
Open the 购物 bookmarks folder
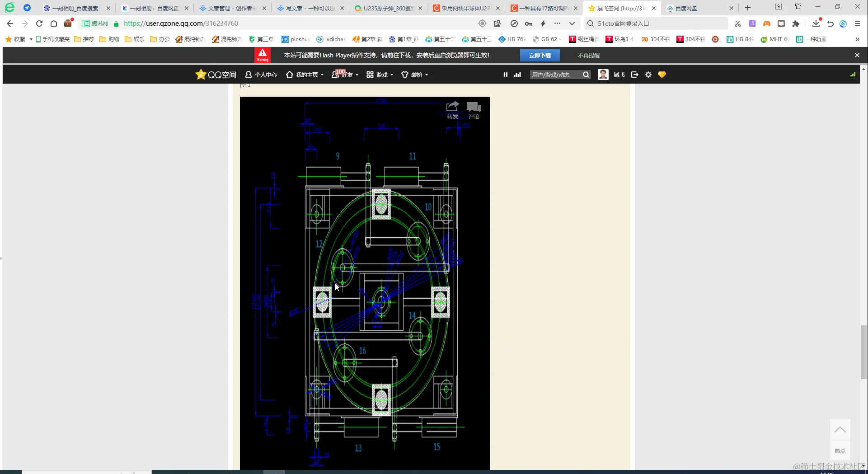(x=109, y=39)
